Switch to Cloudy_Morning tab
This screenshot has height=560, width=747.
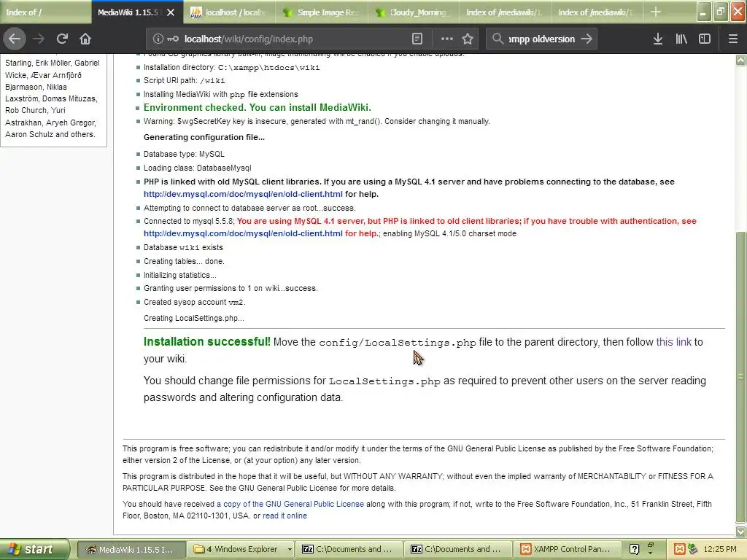click(x=414, y=12)
